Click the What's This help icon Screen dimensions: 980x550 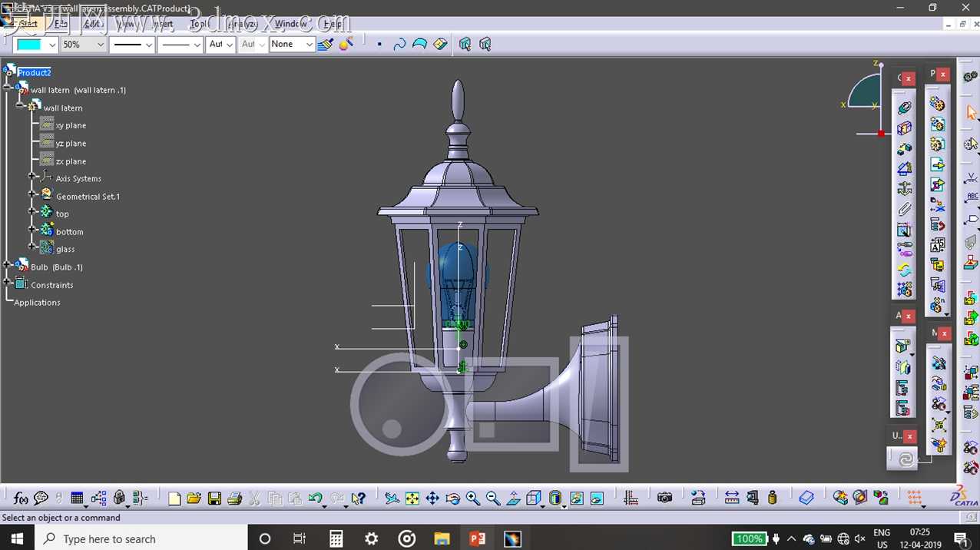(358, 499)
